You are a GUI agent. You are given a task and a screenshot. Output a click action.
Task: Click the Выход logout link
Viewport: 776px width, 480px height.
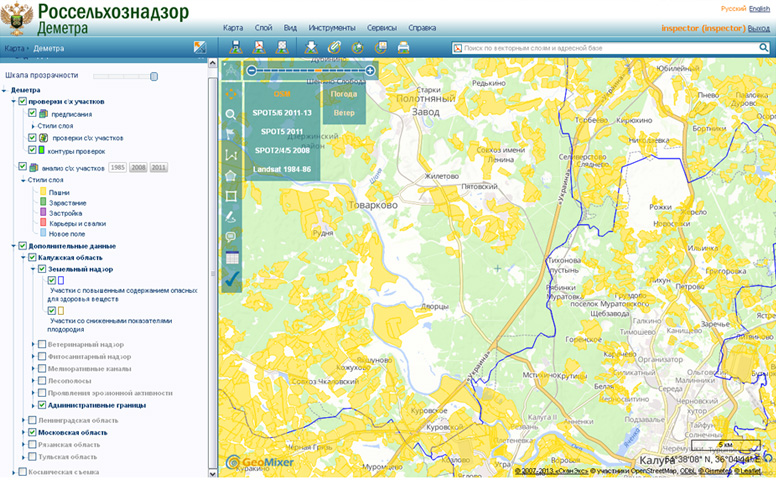tap(759, 29)
